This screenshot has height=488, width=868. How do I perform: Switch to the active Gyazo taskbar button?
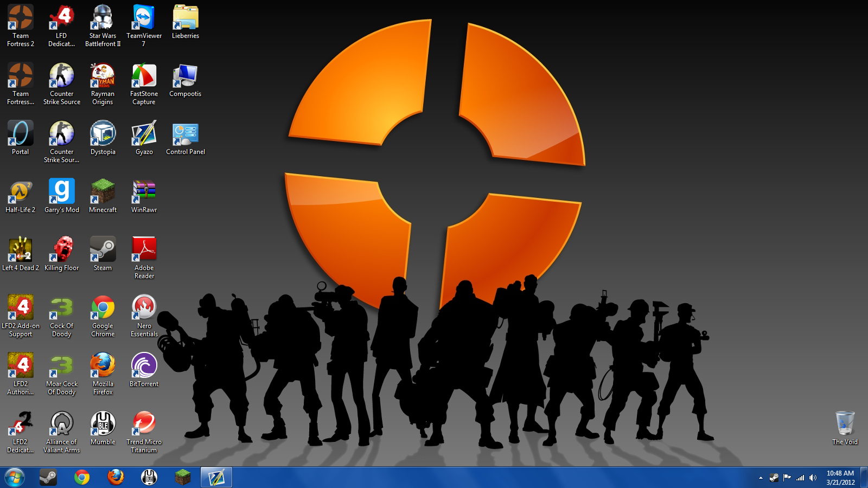coord(216,478)
